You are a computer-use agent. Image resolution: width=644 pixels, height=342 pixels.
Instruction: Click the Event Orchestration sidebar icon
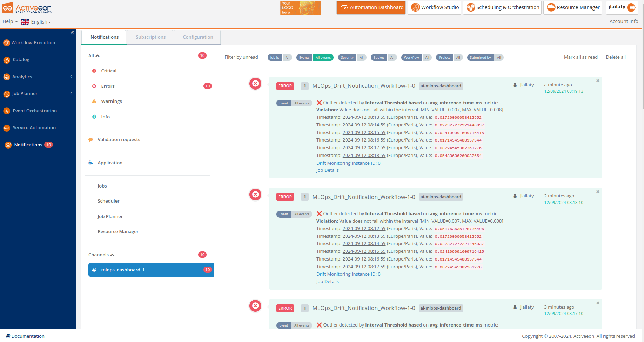(x=7, y=111)
